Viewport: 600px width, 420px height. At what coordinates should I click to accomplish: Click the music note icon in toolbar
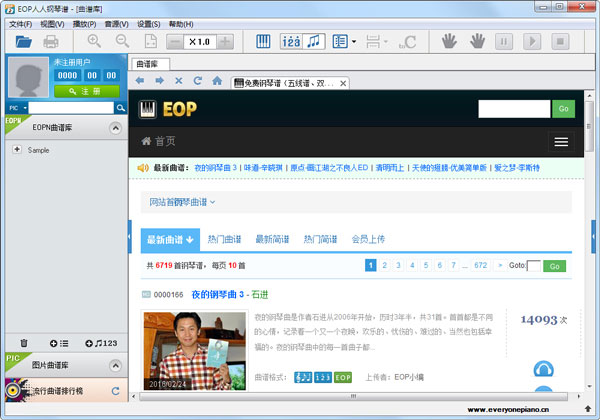(x=315, y=42)
